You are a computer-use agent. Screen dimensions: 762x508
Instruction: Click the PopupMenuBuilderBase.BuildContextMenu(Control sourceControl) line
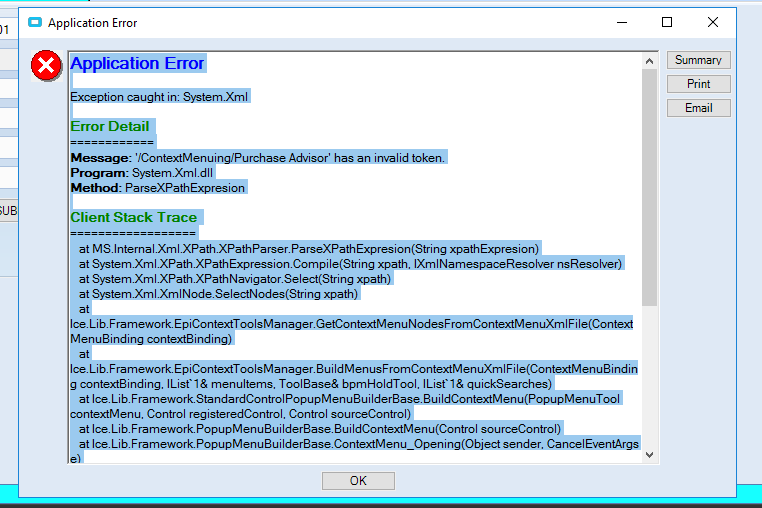point(320,429)
